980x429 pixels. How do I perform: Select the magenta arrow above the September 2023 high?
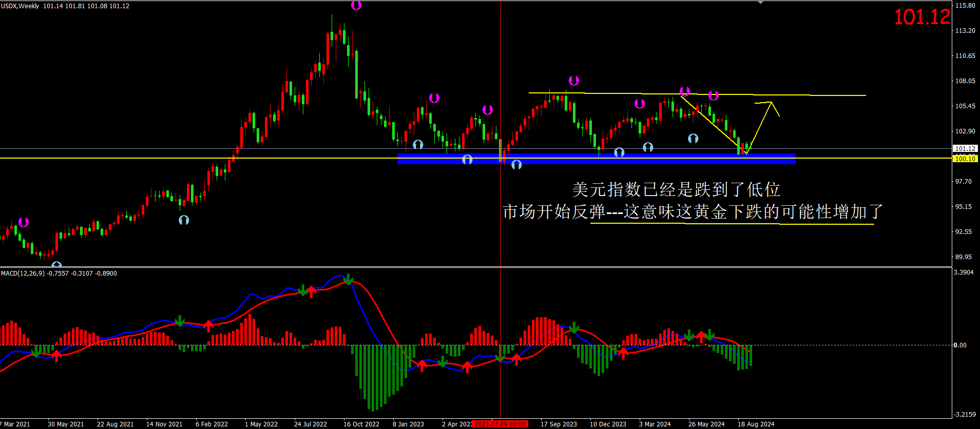click(x=573, y=81)
